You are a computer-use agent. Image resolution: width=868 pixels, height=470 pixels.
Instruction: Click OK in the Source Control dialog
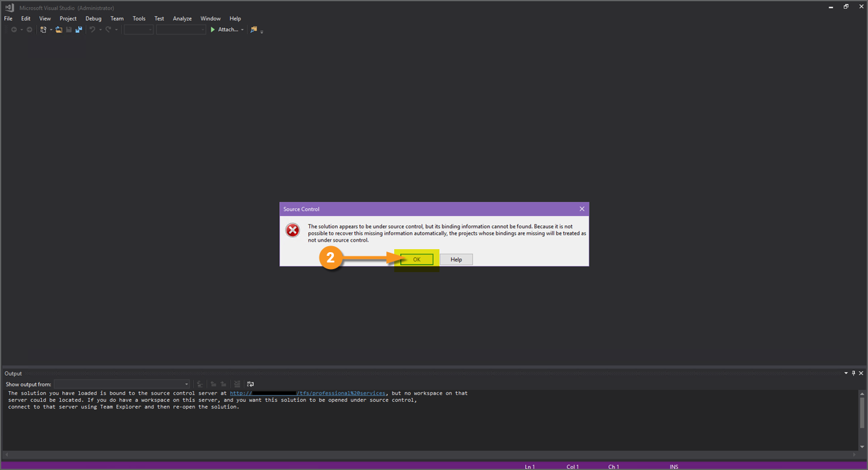point(417,259)
